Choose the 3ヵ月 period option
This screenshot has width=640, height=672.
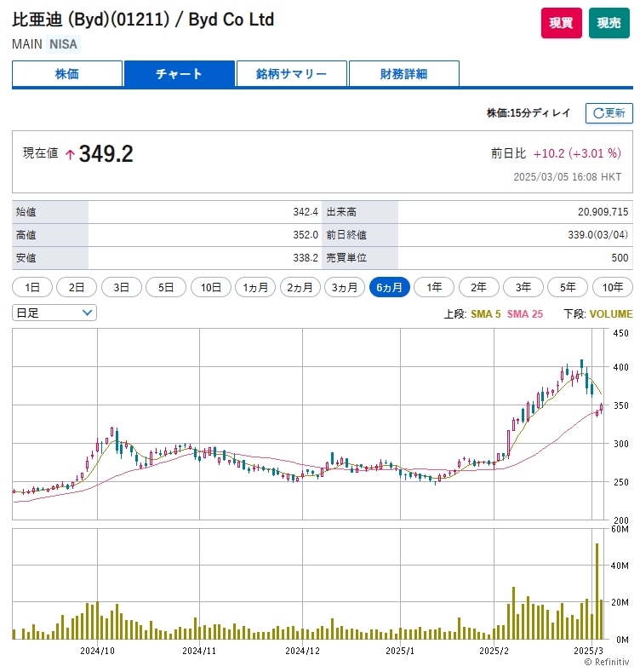click(345, 287)
